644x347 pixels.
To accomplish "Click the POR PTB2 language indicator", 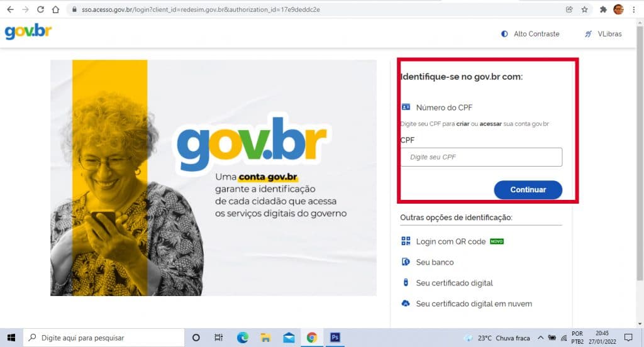I will (x=577, y=338).
